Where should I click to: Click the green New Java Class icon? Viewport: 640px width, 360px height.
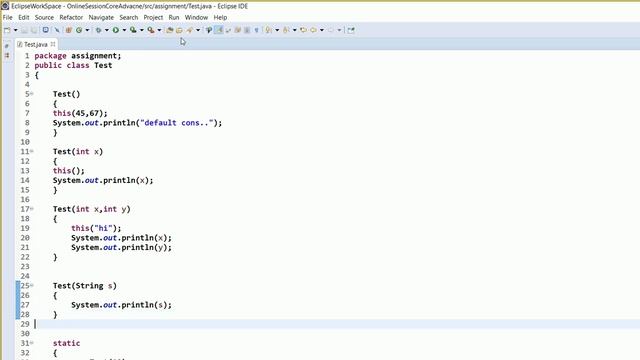pyautogui.click(x=79, y=30)
